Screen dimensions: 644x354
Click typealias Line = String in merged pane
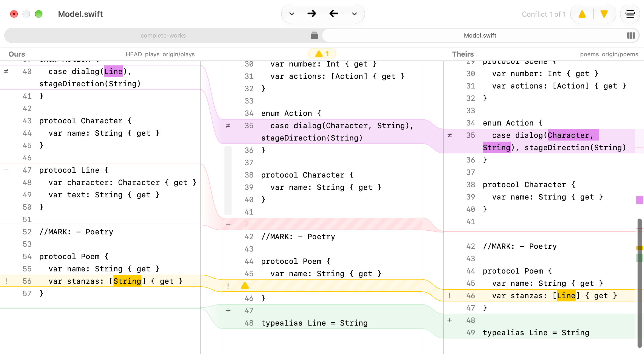click(314, 323)
